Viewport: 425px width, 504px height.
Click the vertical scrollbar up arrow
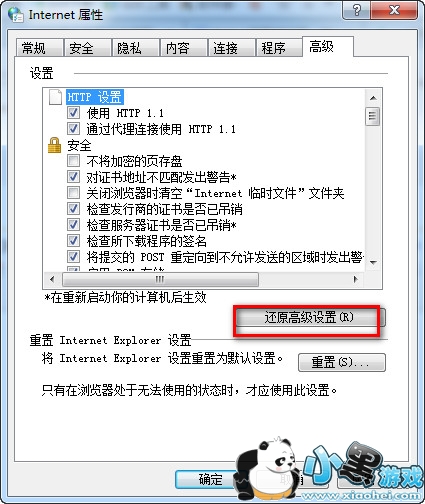pos(373,98)
